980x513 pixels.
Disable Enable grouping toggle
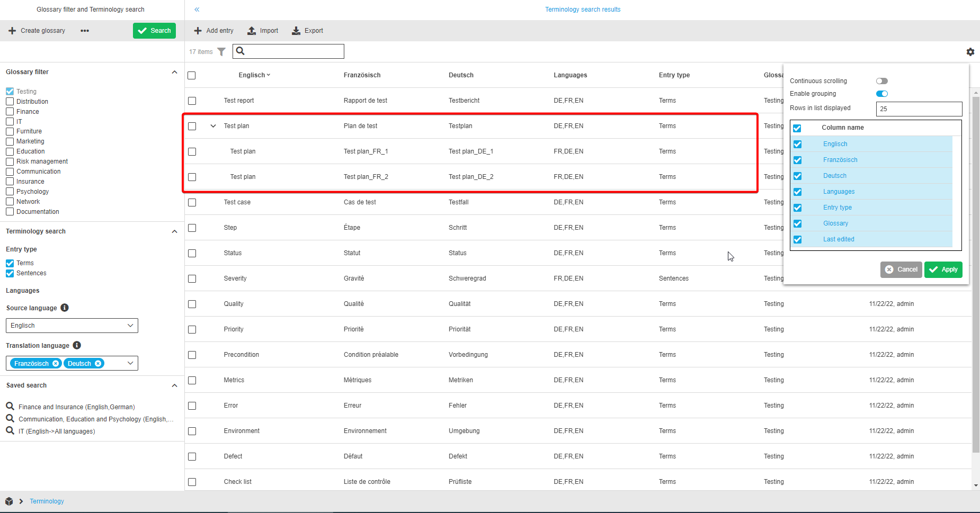coord(881,93)
